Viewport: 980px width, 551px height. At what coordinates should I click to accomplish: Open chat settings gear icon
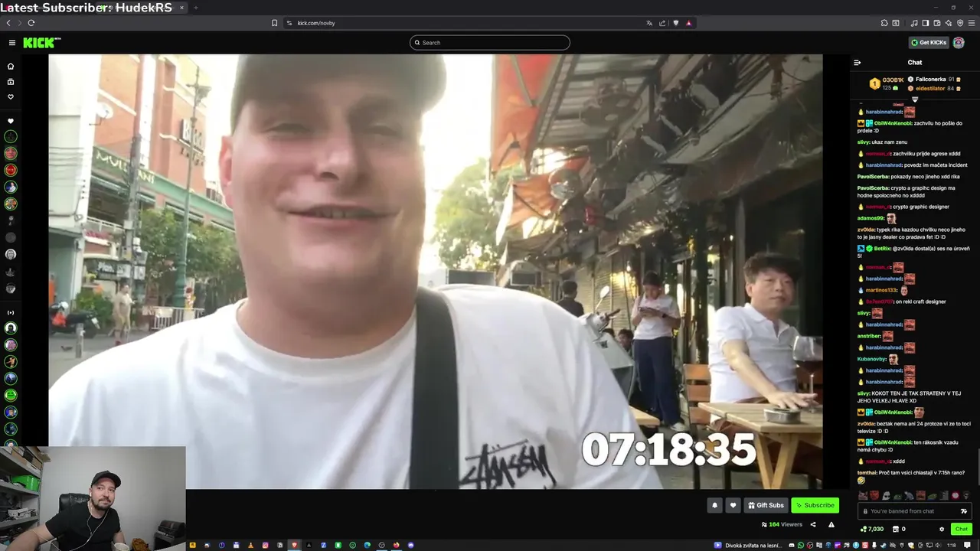942,529
